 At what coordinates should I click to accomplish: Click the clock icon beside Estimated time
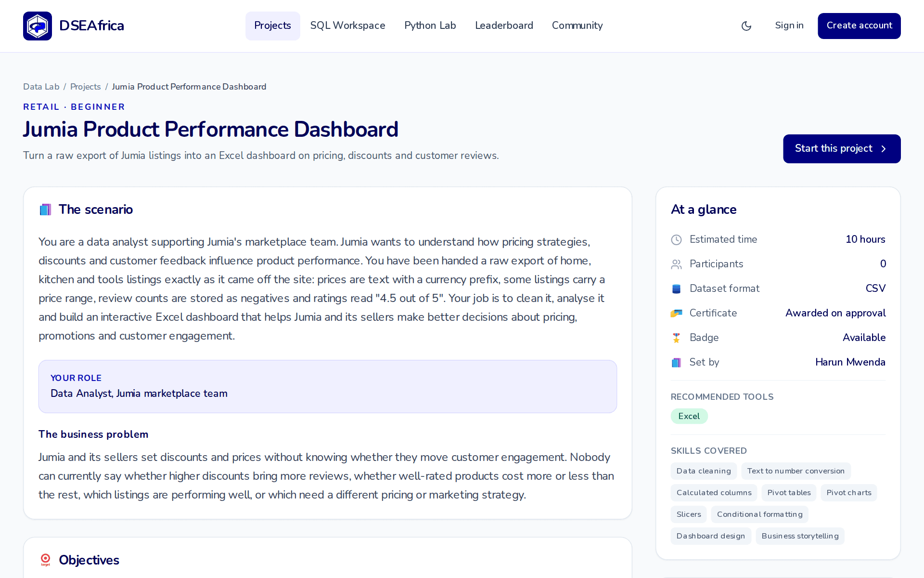[x=676, y=240]
